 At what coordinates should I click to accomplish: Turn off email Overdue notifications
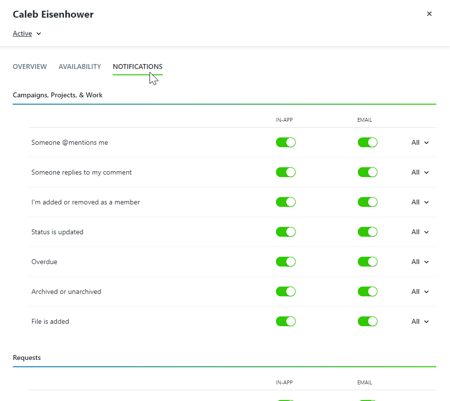[x=367, y=262]
